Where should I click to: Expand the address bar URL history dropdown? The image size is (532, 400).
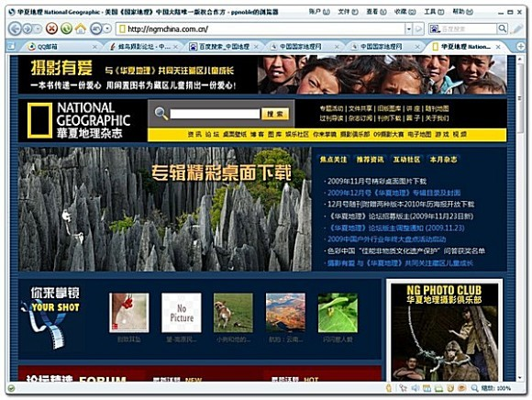click(x=409, y=28)
